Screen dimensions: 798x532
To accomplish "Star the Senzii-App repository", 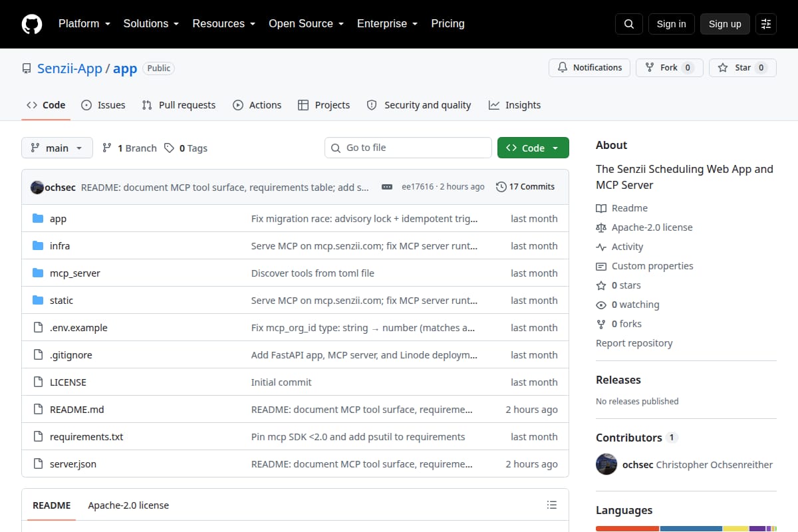I will (743, 68).
